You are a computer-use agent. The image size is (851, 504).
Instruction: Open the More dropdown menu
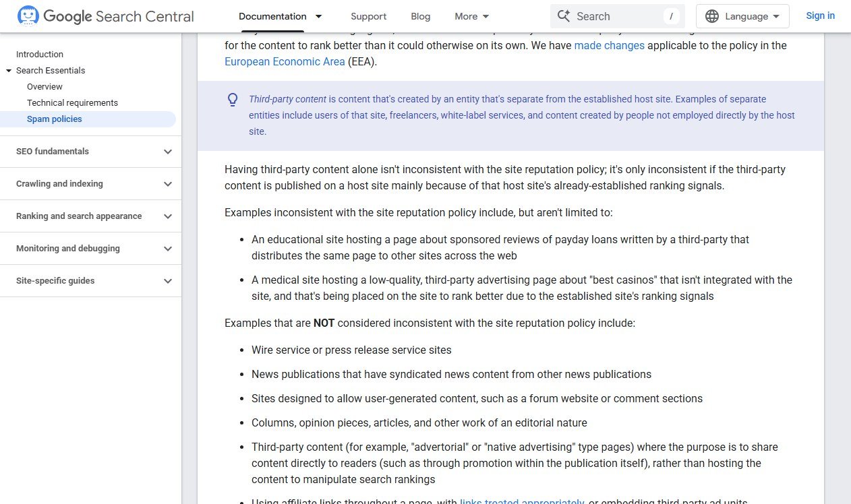pos(473,16)
